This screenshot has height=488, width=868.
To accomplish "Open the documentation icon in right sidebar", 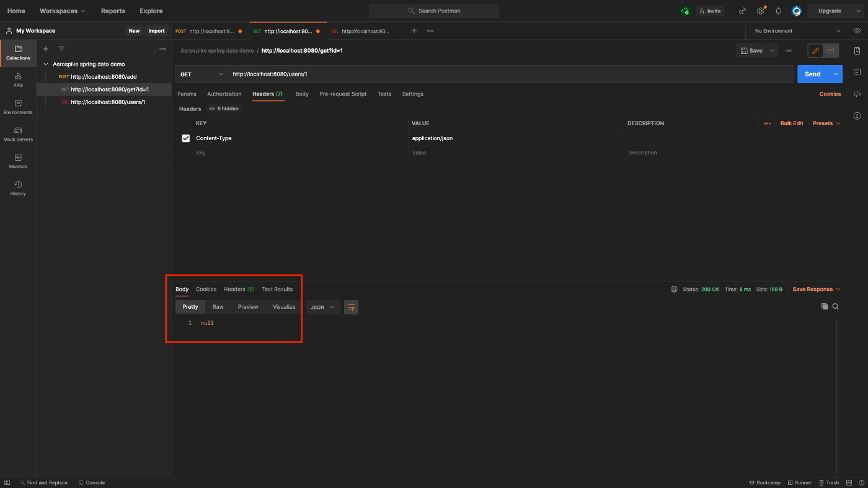I will click(x=857, y=50).
